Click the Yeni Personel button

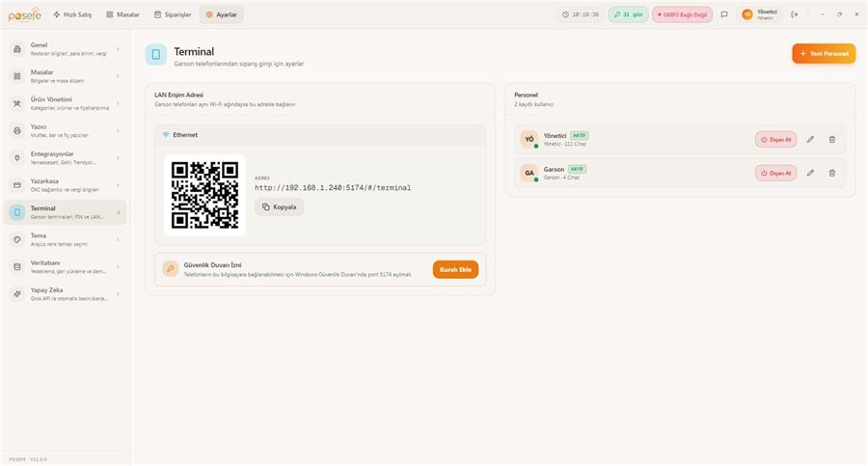tap(824, 54)
